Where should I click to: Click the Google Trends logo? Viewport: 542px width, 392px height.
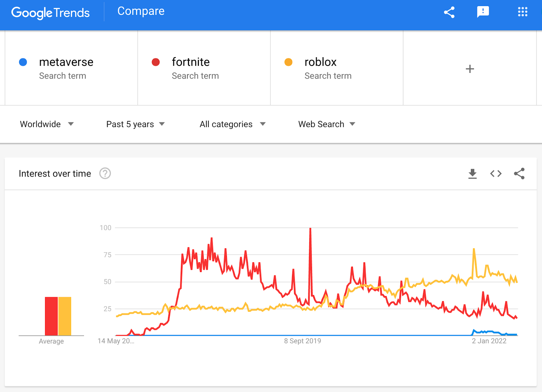click(50, 13)
